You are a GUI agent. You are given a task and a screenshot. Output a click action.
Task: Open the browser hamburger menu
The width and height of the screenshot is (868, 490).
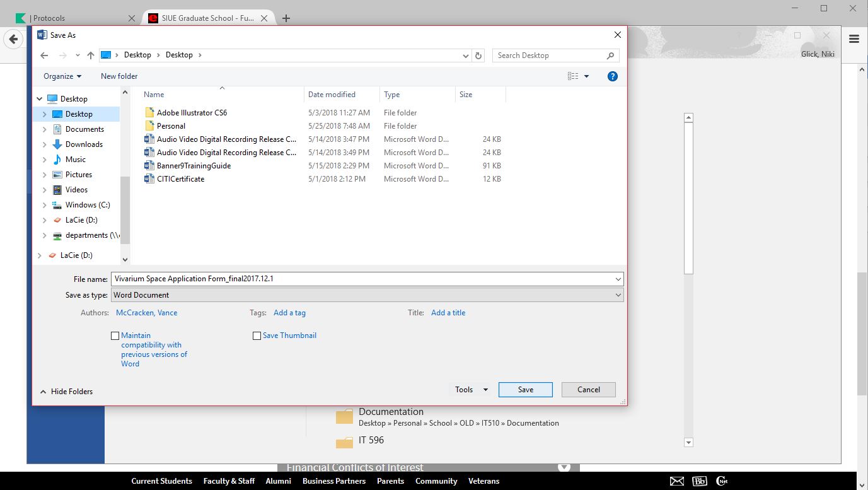(x=854, y=39)
